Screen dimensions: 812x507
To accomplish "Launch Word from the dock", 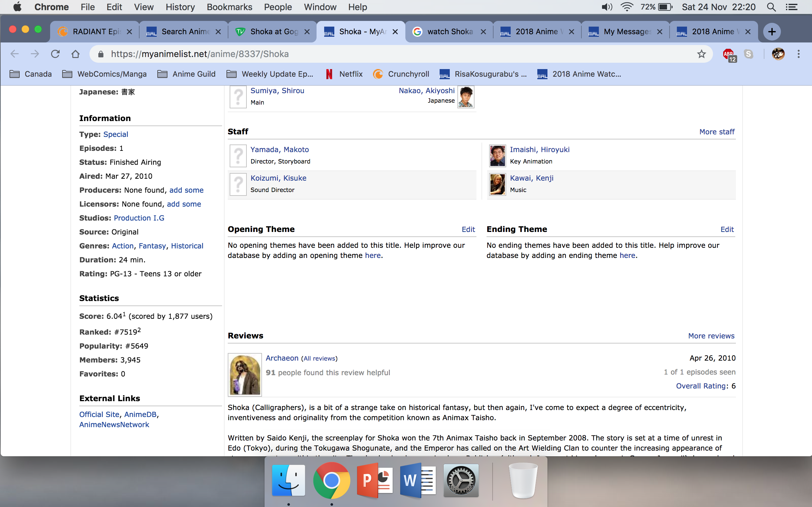I will [418, 480].
